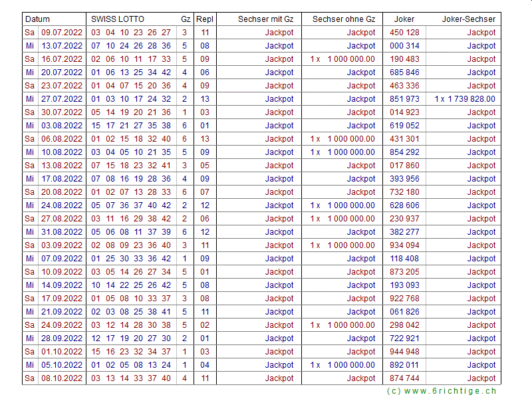Click the Repl column header
This screenshot has width=532, height=399.
[x=205, y=19]
